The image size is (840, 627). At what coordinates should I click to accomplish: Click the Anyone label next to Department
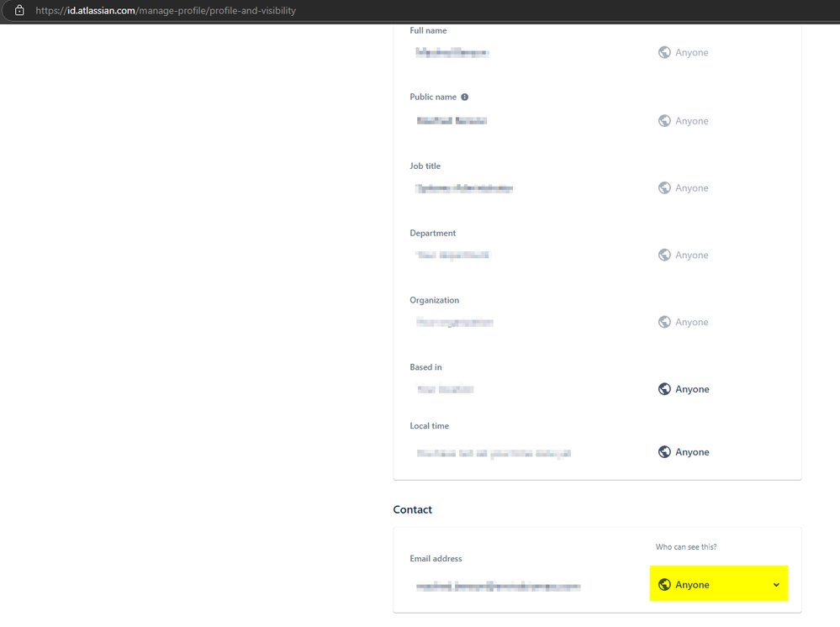(x=690, y=255)
